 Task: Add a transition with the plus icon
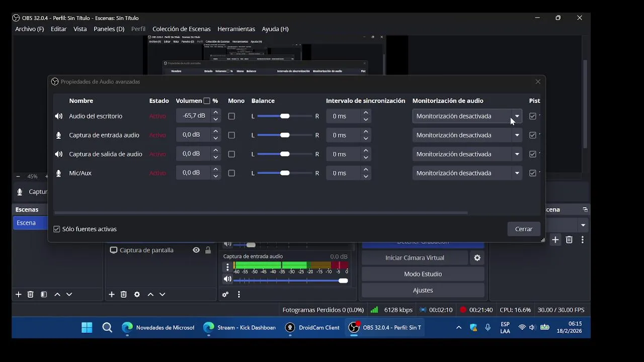(x=555, y=240)
